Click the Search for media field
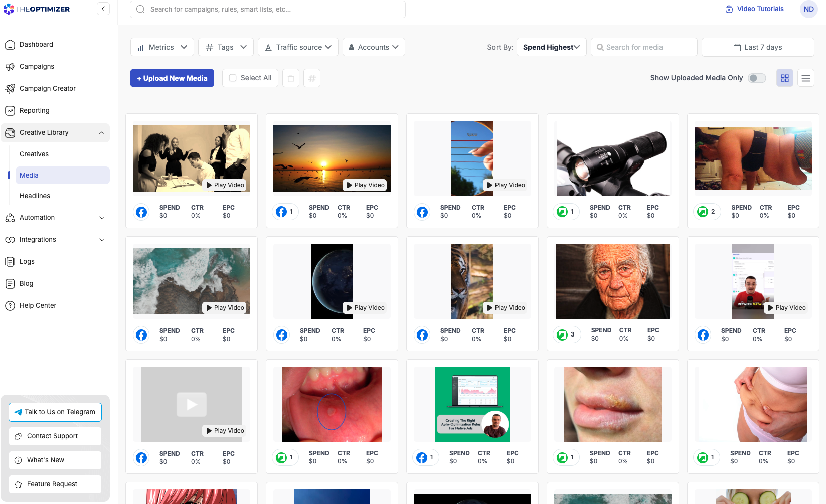This screenshot has height=504, width=826. click(644, 47)
